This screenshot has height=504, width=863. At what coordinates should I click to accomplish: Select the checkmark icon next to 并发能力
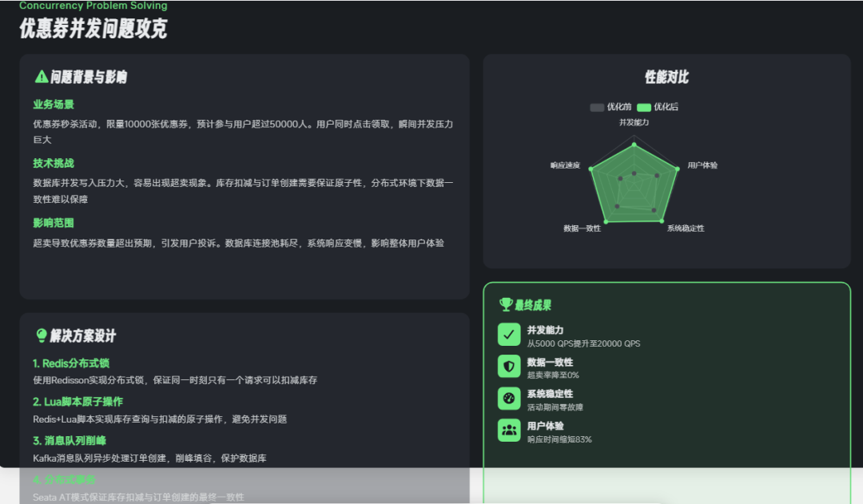(509, 335)
